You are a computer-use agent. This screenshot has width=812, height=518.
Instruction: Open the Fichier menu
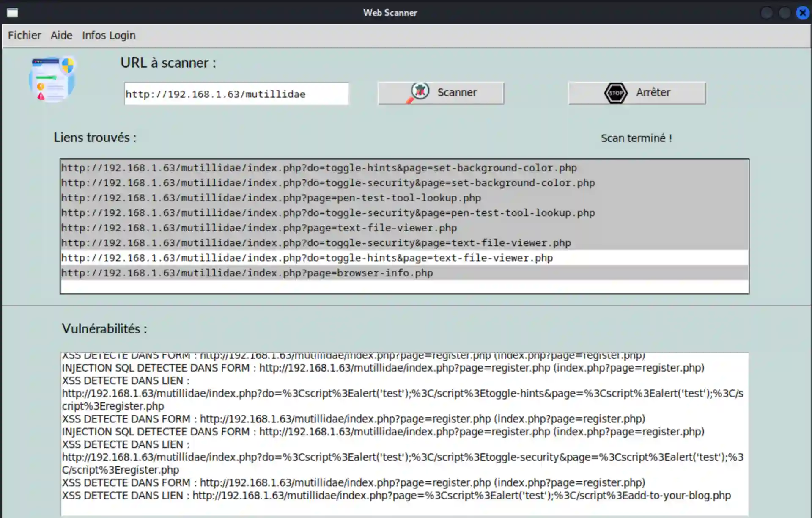[25, 35]
